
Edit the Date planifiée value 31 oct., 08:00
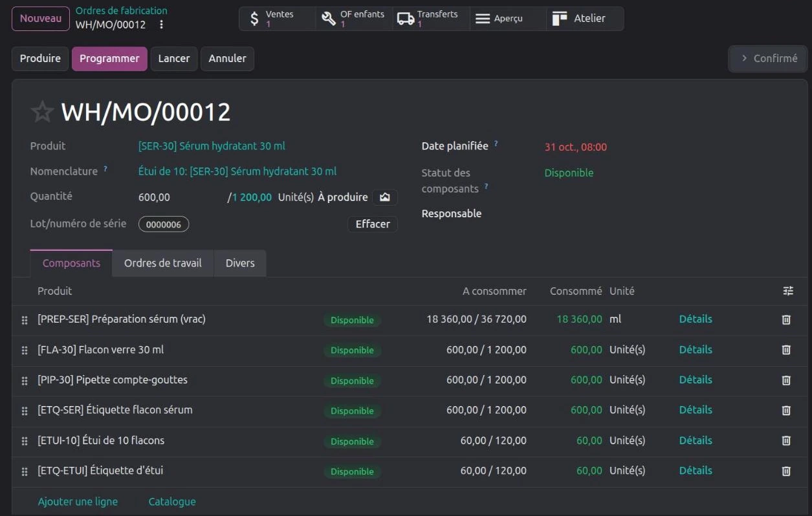[x=576, y=147]
